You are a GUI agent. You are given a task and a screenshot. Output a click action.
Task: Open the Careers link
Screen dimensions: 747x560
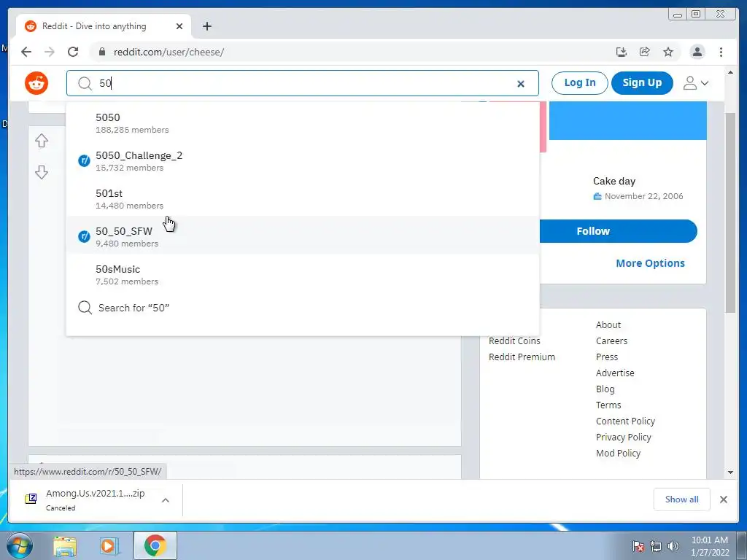click(612, 341)
